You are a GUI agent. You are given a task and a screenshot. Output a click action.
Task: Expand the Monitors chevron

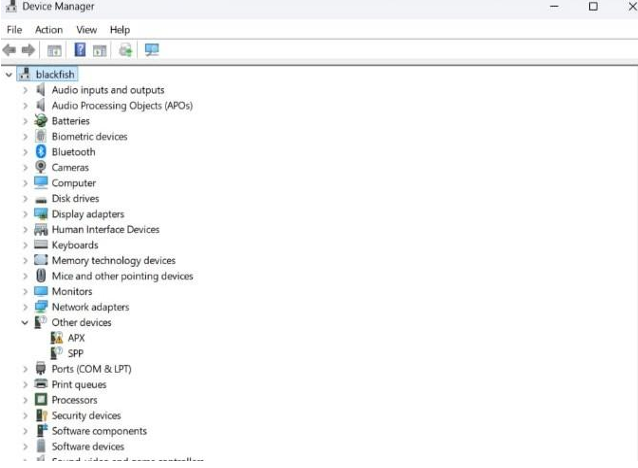pos(25,291)
